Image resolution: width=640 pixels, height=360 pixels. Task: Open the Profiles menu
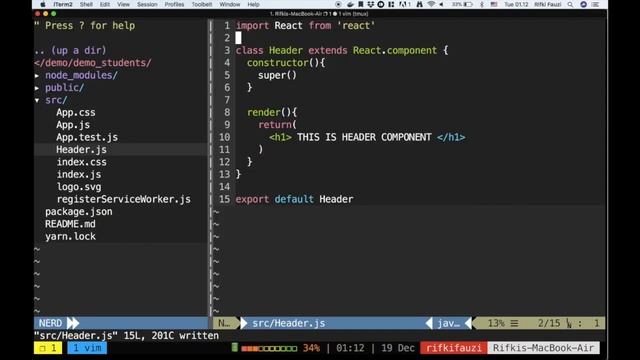(x=174, y=4)
